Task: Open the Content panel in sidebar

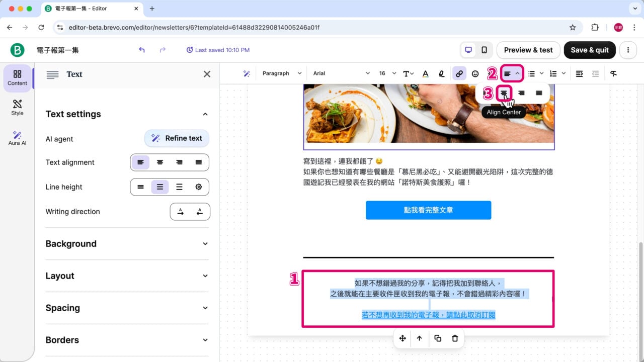Action: pyautogui.click(x=17, y=78)
